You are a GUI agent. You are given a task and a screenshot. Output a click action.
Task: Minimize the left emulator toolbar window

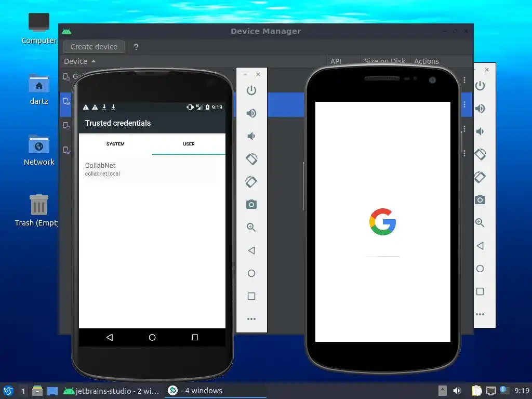[245, 74]
